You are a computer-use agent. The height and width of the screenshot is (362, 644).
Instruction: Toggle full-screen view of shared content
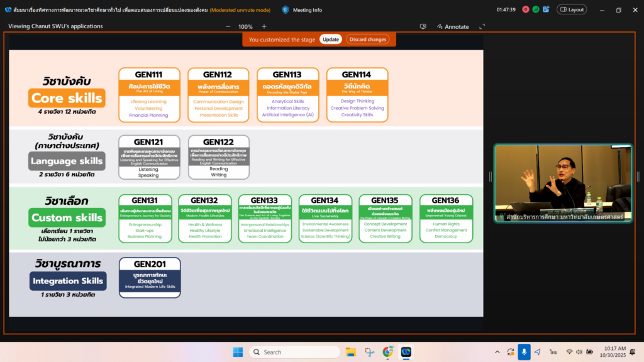point(482,26)
